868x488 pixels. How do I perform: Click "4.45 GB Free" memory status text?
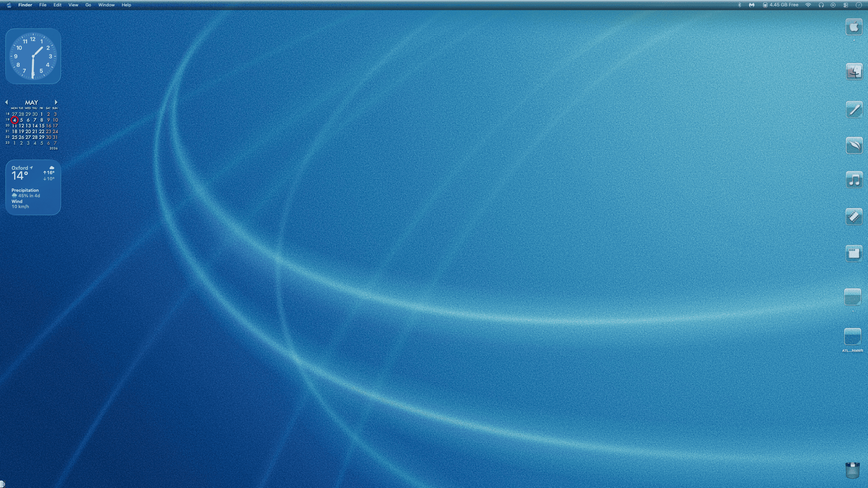784,5
